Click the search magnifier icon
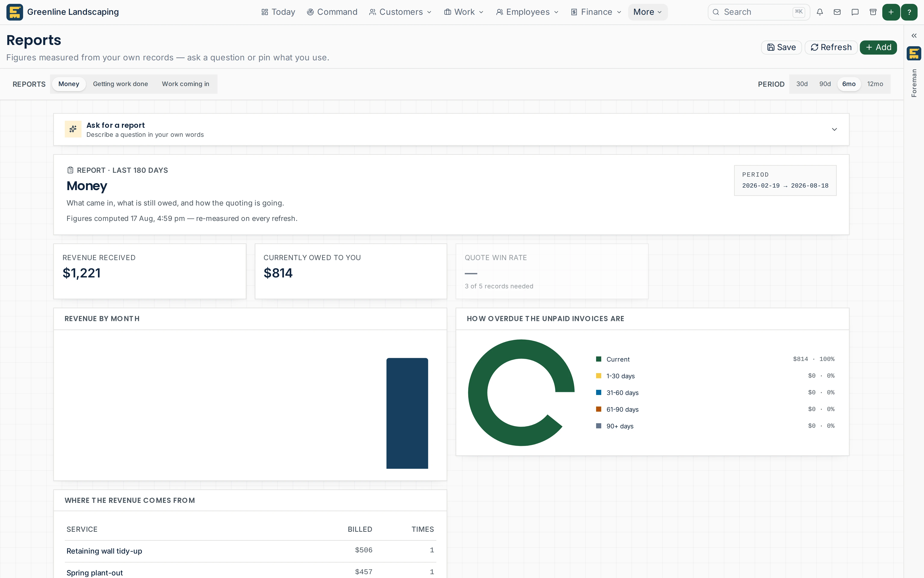The width and height of the screenshot is (924, 578). 716,12
